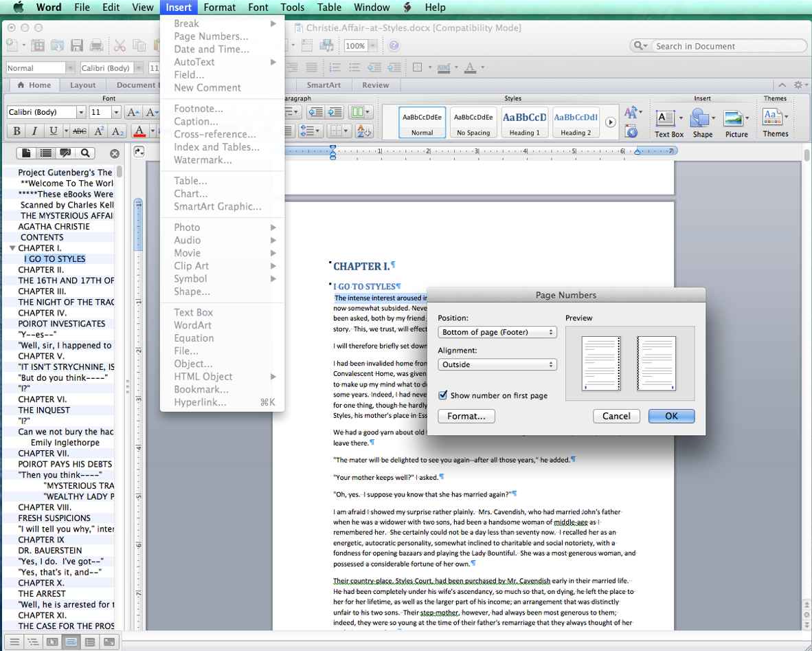Open the sidebar search pane (magnifier icon)
Image resolution: width=812 pixels, height=651 pixels.
pyautogui.click(x=85, y=153)
